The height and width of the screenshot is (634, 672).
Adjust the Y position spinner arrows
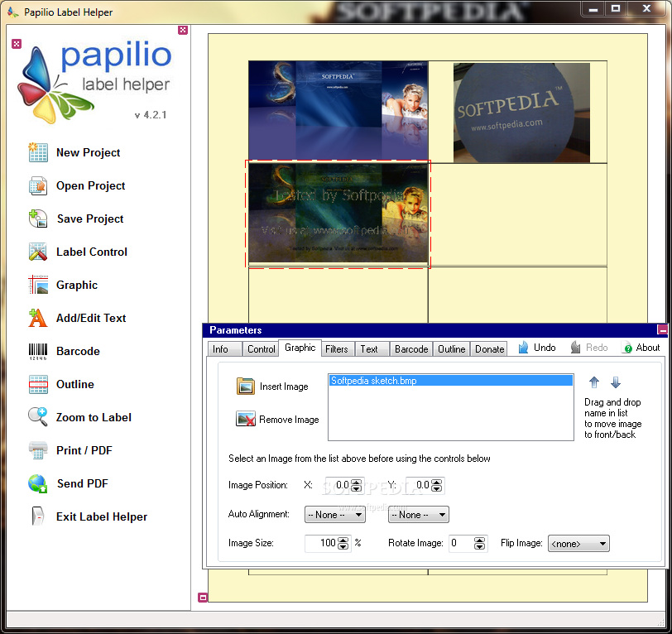[x=436, y=485]
